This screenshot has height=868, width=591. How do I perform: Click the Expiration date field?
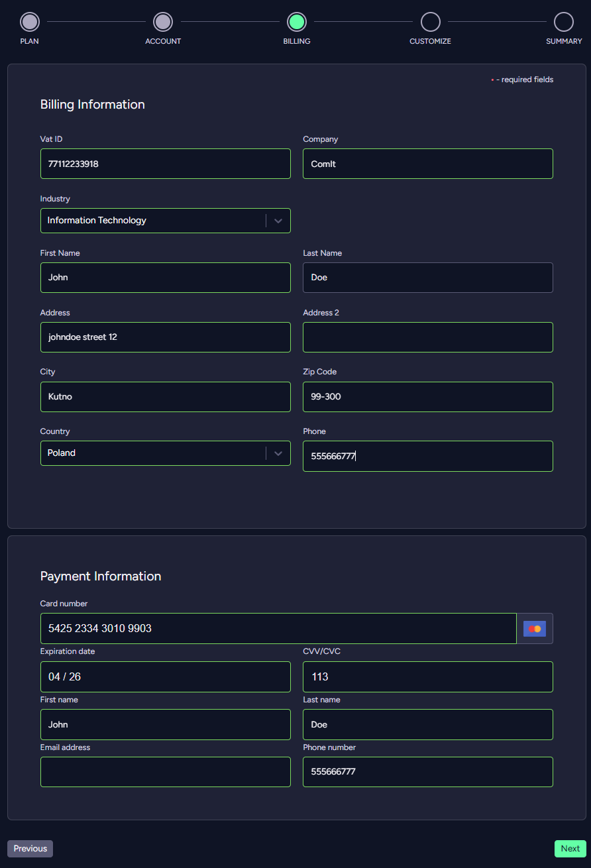pyautogui.click(x=165, y=677)
